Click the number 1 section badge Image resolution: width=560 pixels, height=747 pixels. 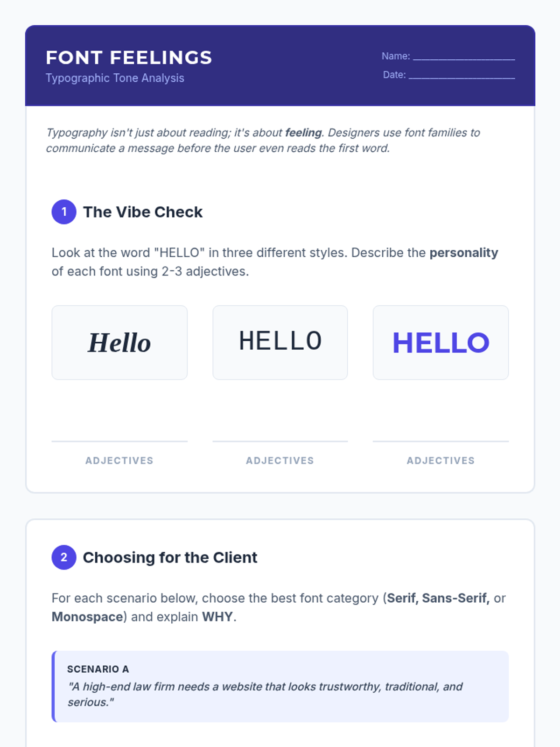point(64,212)
